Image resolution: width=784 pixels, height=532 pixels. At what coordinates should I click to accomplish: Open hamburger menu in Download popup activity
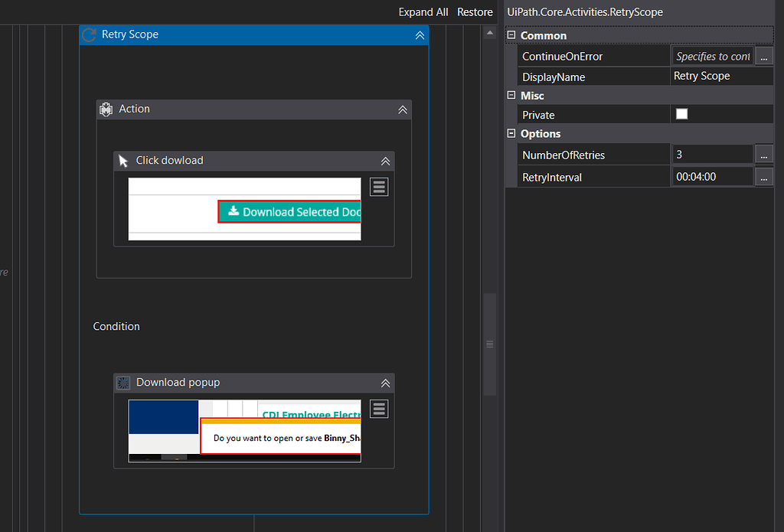(x=379, y=409)
